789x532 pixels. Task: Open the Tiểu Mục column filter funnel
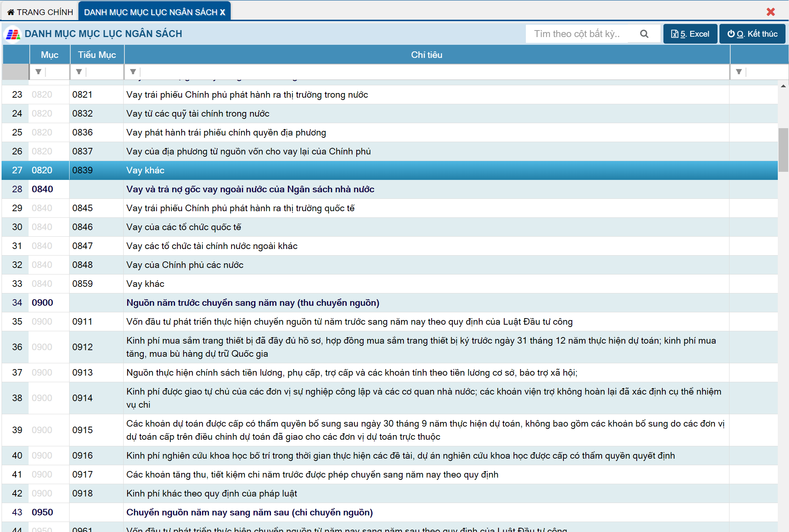click(x=79, y=72)
